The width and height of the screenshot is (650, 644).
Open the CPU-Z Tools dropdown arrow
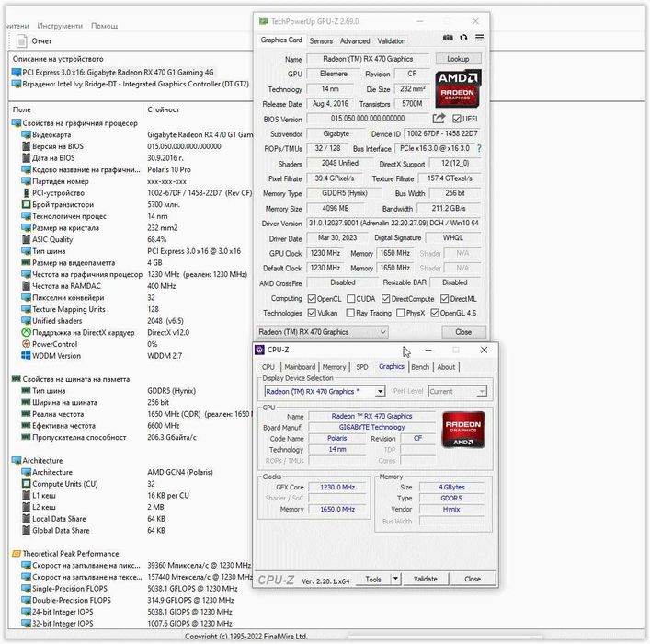[396, 579]
